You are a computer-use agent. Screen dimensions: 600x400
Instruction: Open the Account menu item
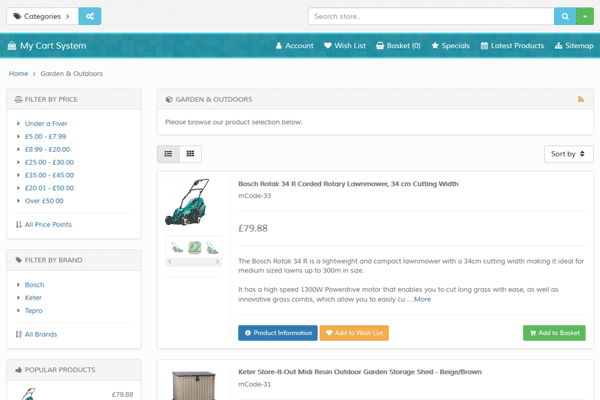pos(294,46)
